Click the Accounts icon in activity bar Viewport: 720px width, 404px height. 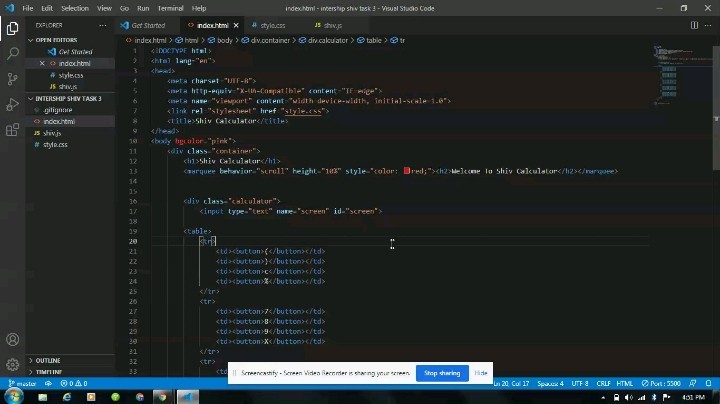pyautogui.click(x=12, y=340)
